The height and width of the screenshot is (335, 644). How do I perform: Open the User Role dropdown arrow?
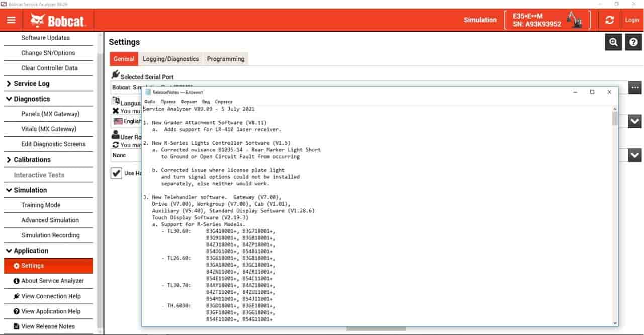pyautogui.click(x=635, y=155)
